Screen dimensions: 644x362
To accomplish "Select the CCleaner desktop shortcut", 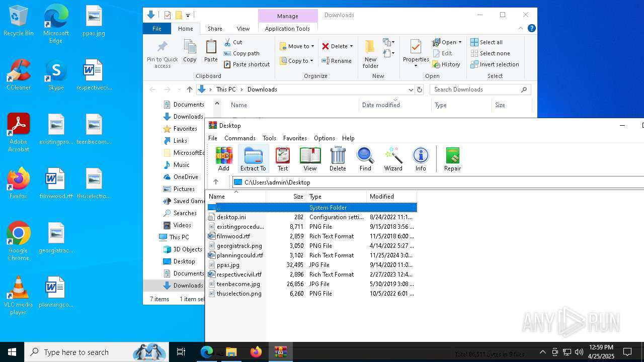I will pyautogui.click(x=19, y=75).
